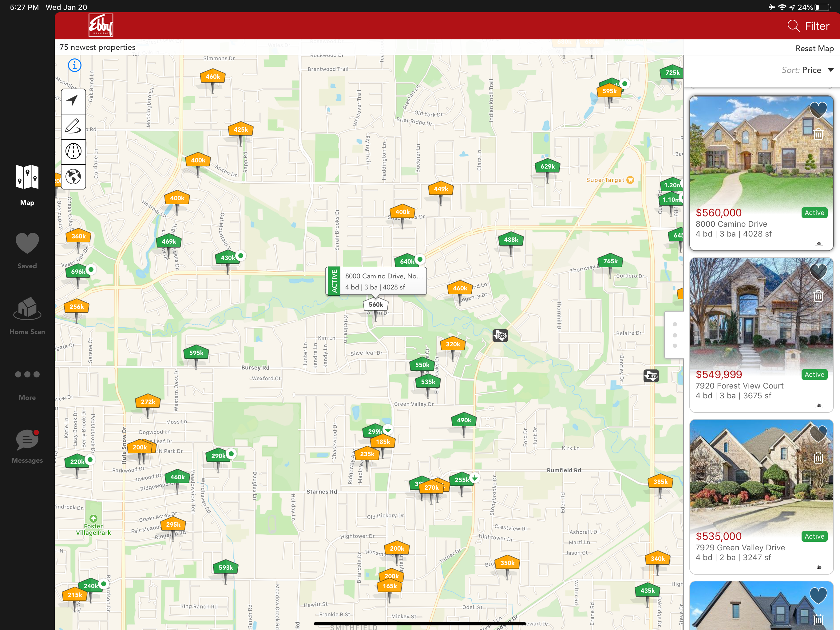Select the 488k map pin

click(511, 240)
